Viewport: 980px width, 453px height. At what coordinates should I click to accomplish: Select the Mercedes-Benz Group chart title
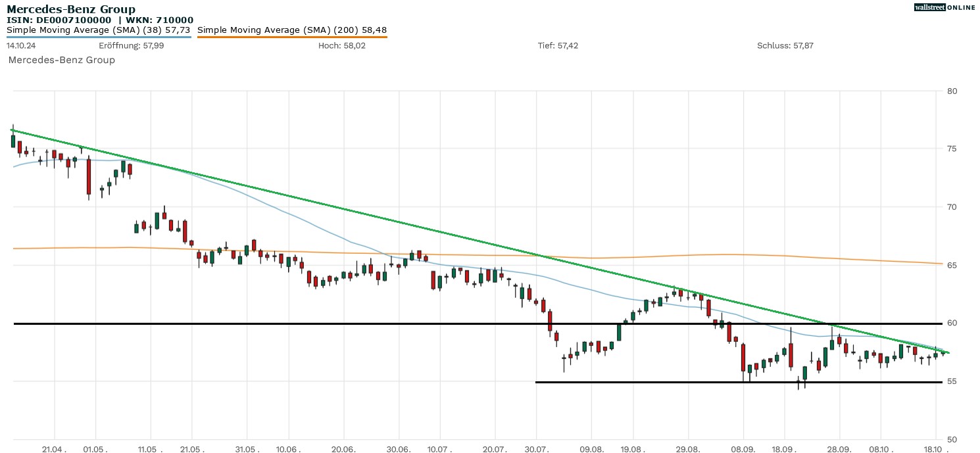(x=71, y=9)
